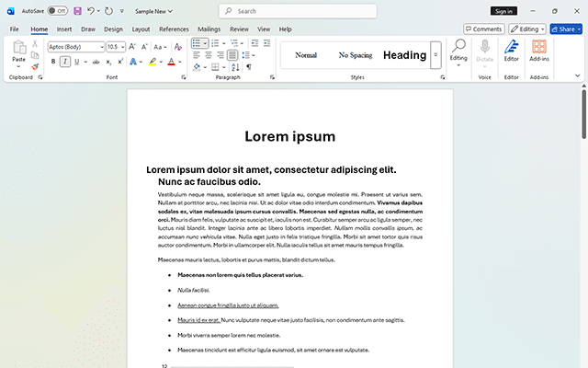The height and width of the screenshot is (368, 588).
Task: Open the Comments pane button
Action: tap(484, 29)
